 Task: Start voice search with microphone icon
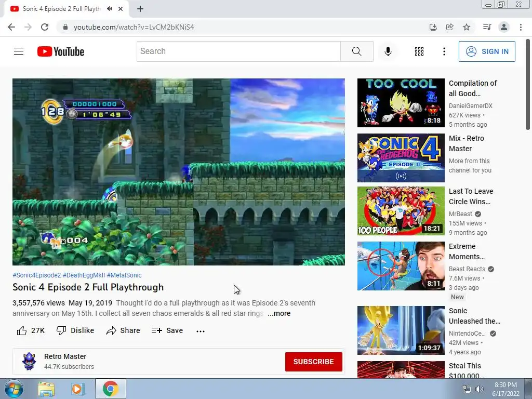[x=388, y=51]
